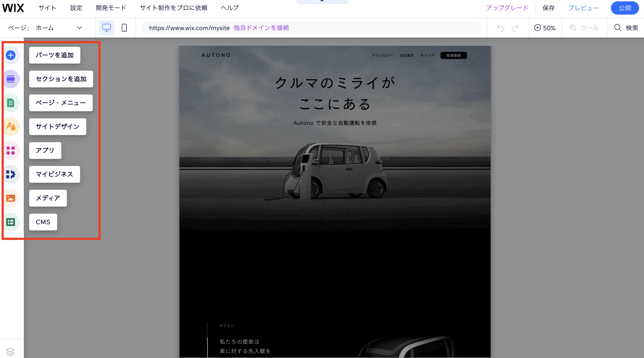Open the My Business puzzle icon

click(11, 174)
